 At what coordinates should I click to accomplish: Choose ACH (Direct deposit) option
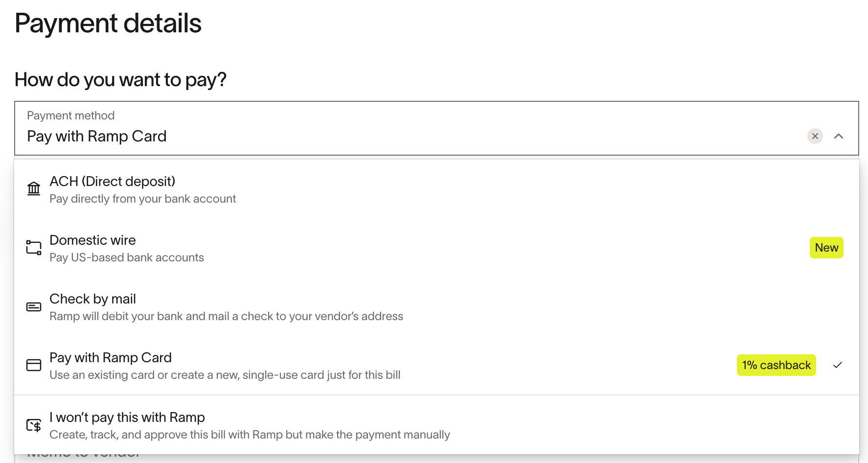tap(436, 189)
